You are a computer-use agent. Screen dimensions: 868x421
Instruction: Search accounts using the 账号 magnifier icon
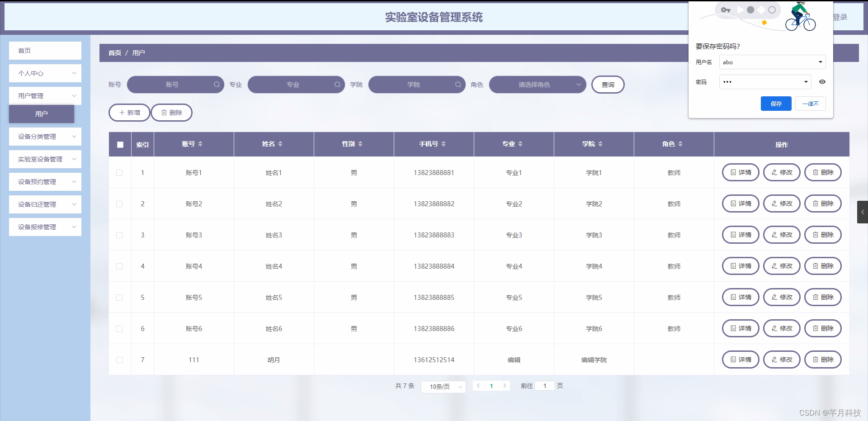pyautogui.click(x=217, y=85)
